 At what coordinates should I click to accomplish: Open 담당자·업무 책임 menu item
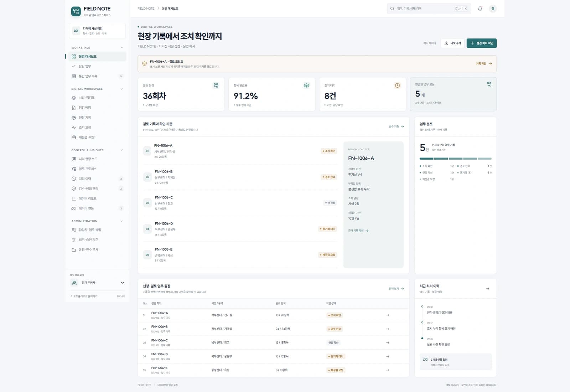pos(97,230)
